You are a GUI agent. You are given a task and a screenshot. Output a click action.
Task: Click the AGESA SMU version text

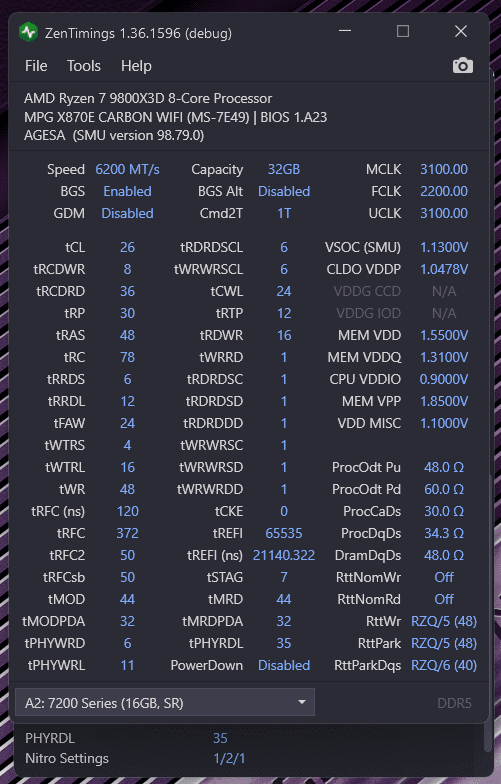114,136
